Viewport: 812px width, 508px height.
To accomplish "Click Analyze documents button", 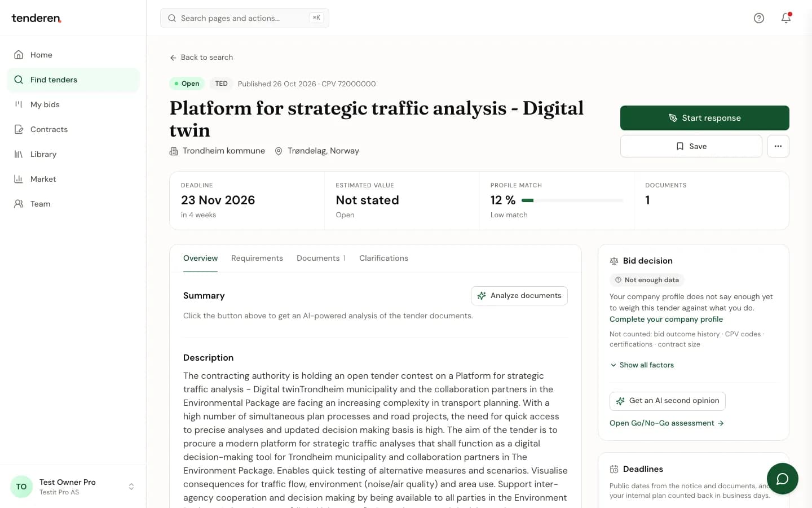I will pyautogui.click(x=519, y=296).
